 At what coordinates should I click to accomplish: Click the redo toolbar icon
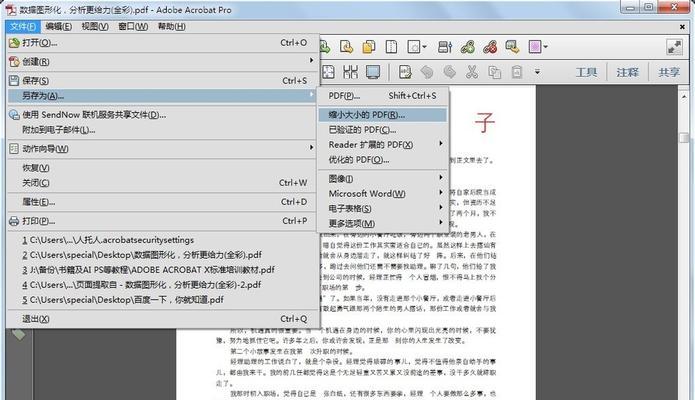point(449,72)
